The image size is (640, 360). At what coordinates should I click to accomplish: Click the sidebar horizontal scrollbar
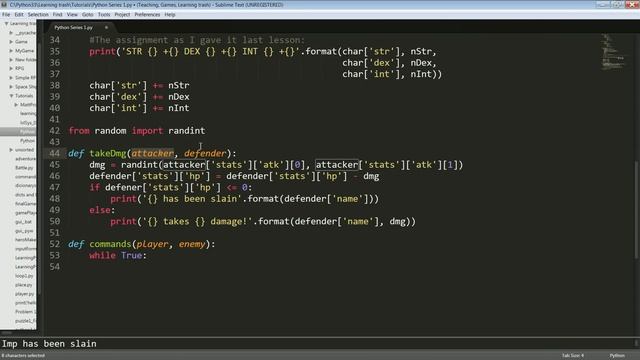pos(7,333)
